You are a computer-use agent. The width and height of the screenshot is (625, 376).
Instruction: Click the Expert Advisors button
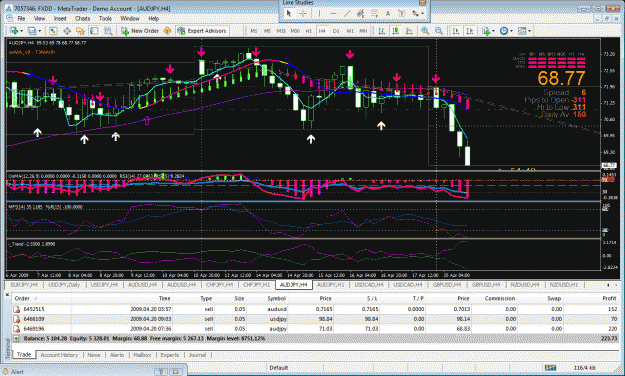(202, 31)
